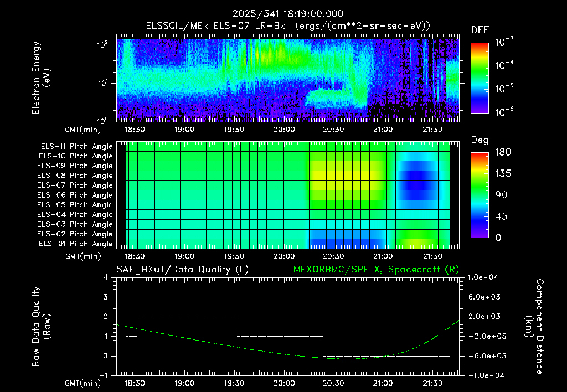Click the 10^2 energy axis tick label
This screenshot has height=392, width=567.
(102, 45)
